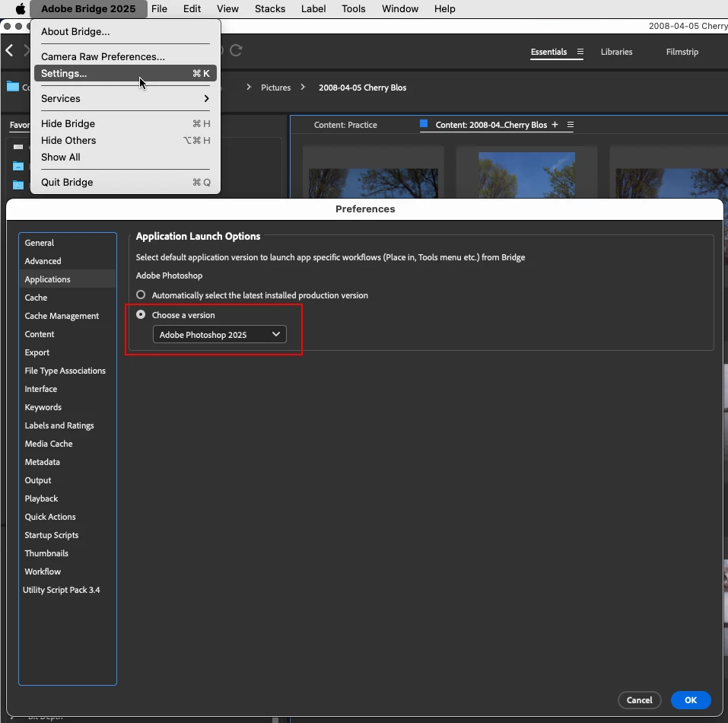Open the Essentials workspace options menu icon

(580, 52)
